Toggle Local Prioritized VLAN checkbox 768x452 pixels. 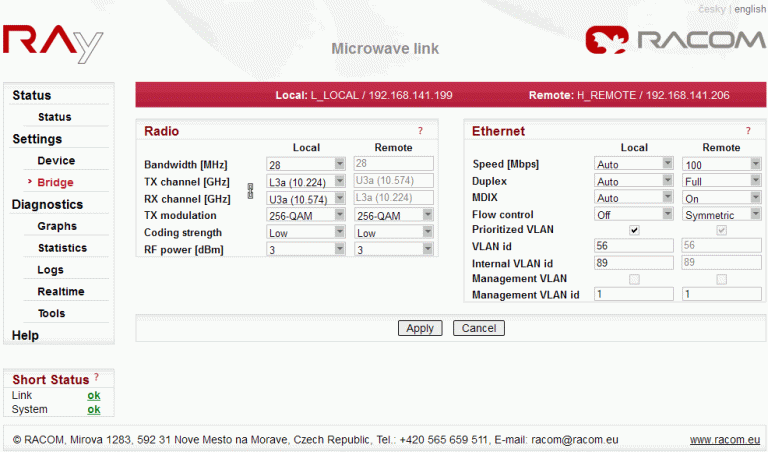pos(634,230)
